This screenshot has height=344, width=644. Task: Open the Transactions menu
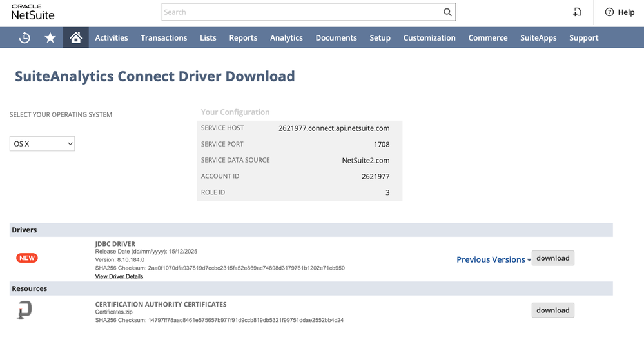164,38
